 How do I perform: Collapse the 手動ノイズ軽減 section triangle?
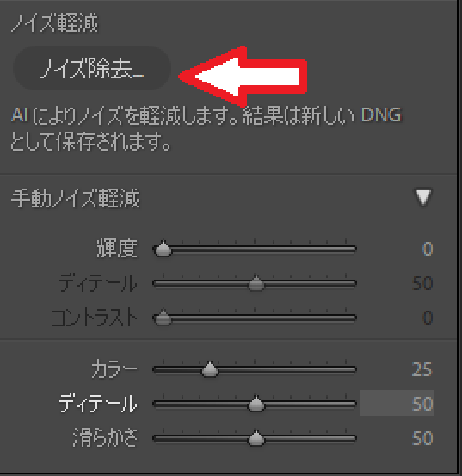(423, 198)
